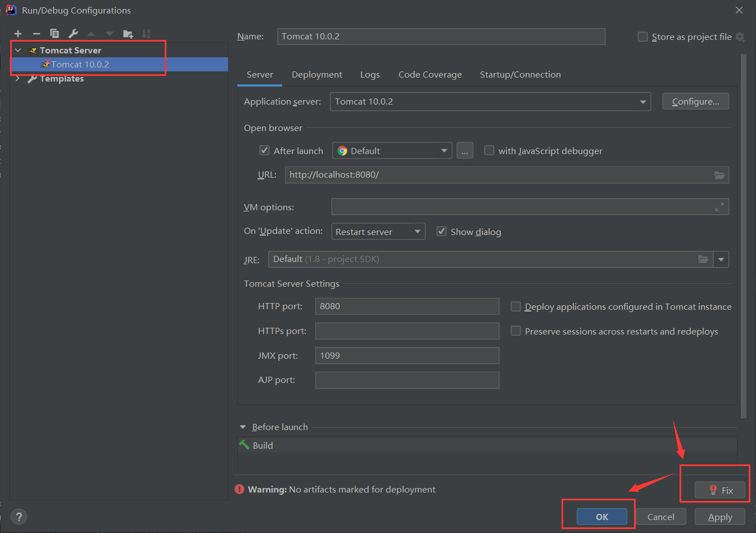Click the red warning icon beside the Warning message

pos(239,489)
